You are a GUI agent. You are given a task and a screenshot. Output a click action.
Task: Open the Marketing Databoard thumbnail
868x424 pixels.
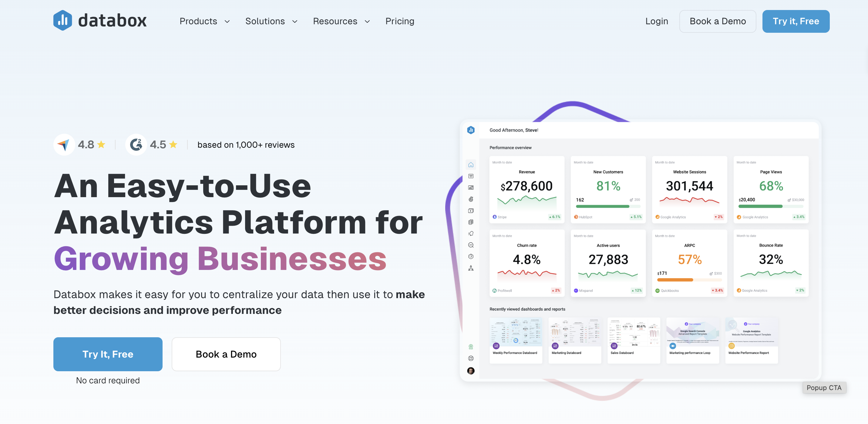coord(574,340)
